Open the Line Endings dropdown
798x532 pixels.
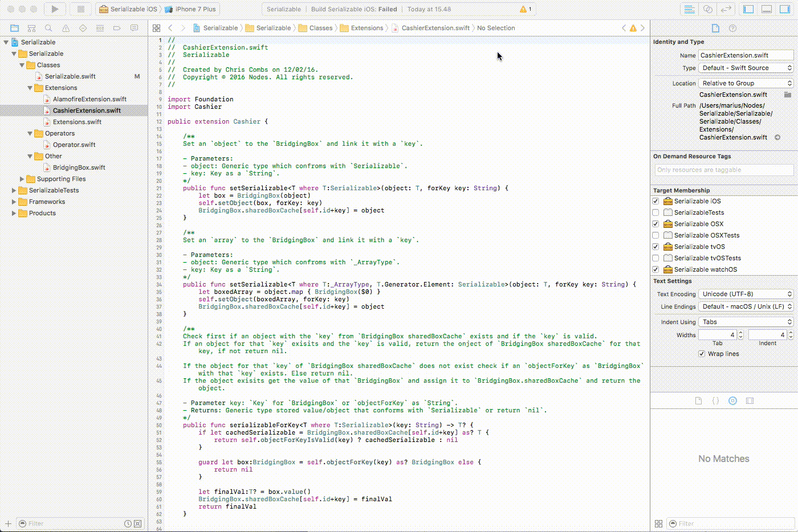pos(746,306)
